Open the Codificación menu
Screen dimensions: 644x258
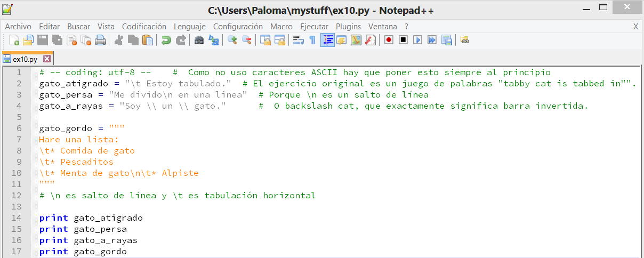[144, 26]
